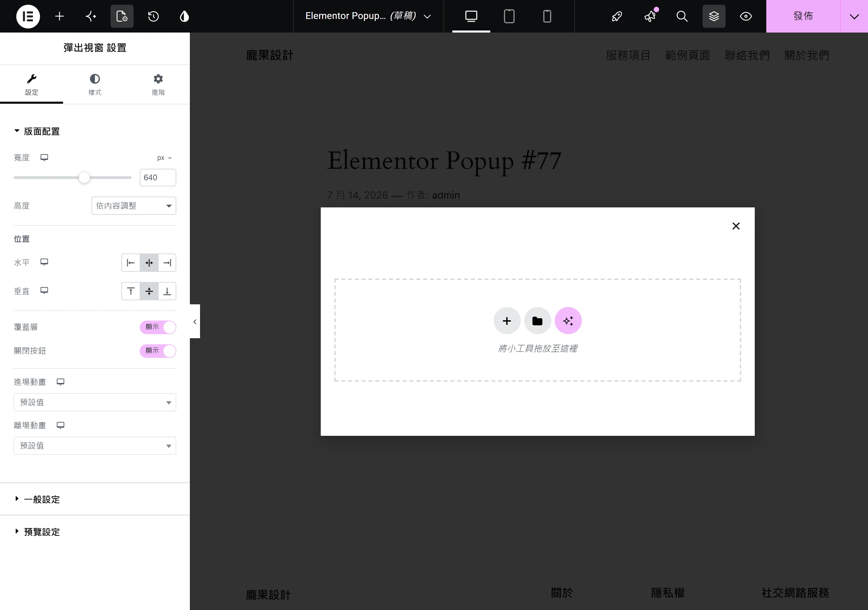Open the finder search icon
Image resolution: width=868 pixels, height=610 pixels.
pyautogui.click(x=682, y=16)
